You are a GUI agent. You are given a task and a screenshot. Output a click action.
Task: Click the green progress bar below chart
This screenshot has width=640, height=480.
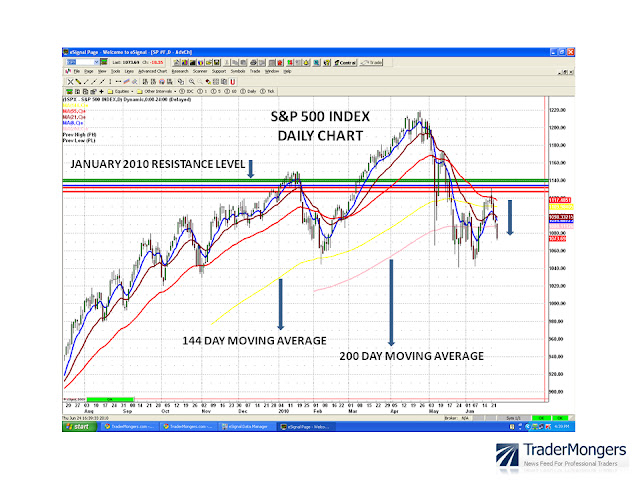[x=110, y=399]
